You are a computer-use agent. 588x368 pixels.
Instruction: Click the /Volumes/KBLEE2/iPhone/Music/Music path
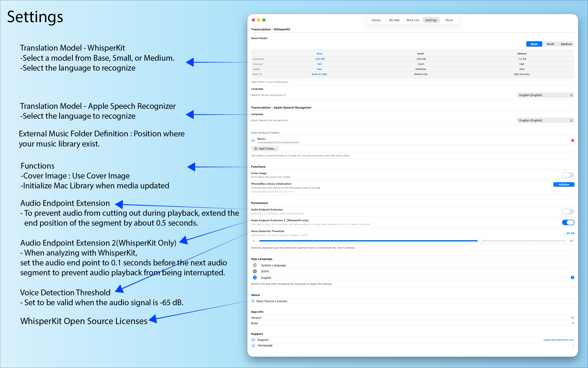pos(278,143)
